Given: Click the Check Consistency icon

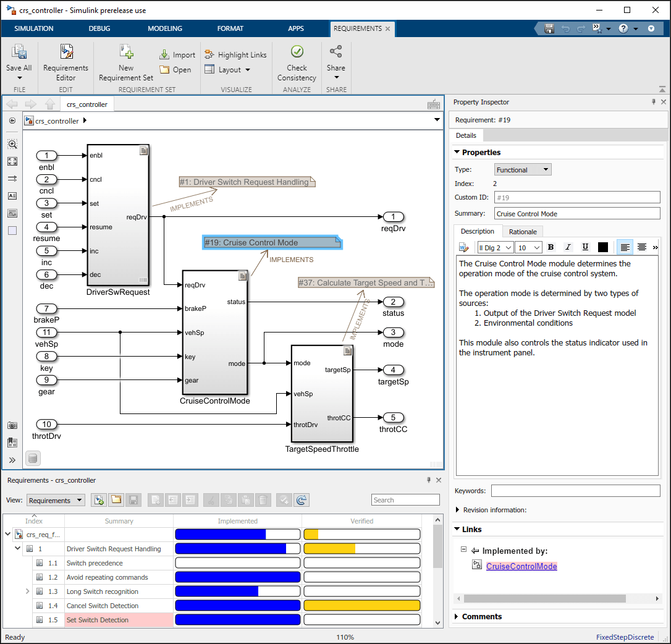Looking at the screenshot, I should (x=297, y=52).
